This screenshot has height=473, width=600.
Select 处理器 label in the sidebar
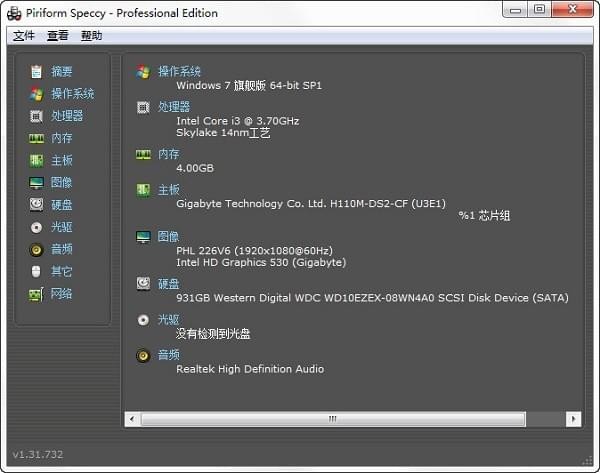pyautogui.click(x=67, y=116)
